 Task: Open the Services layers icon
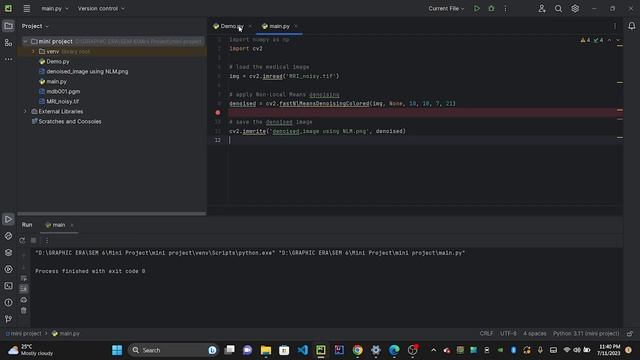8,253
